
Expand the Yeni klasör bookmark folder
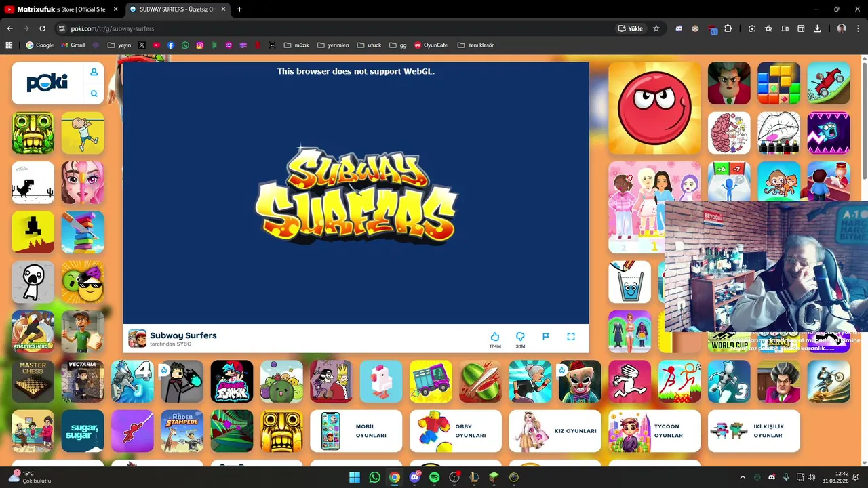pyautogui.click(x=475, y=45)
